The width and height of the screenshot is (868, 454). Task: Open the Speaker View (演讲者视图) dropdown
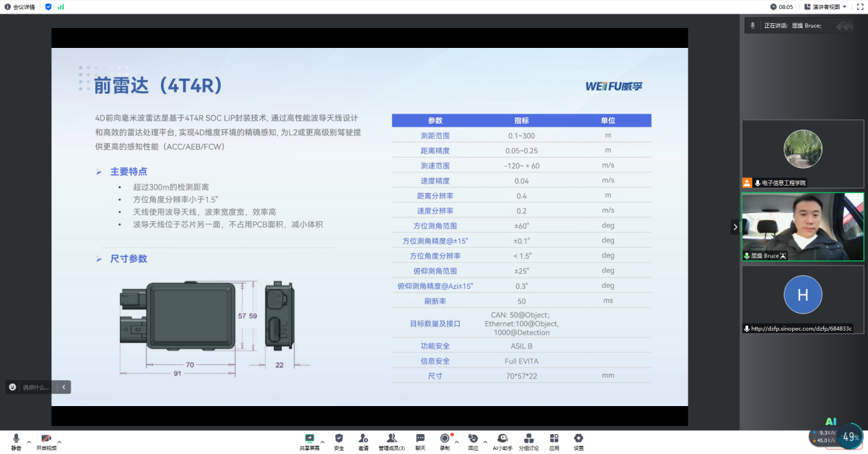(830, 7)
